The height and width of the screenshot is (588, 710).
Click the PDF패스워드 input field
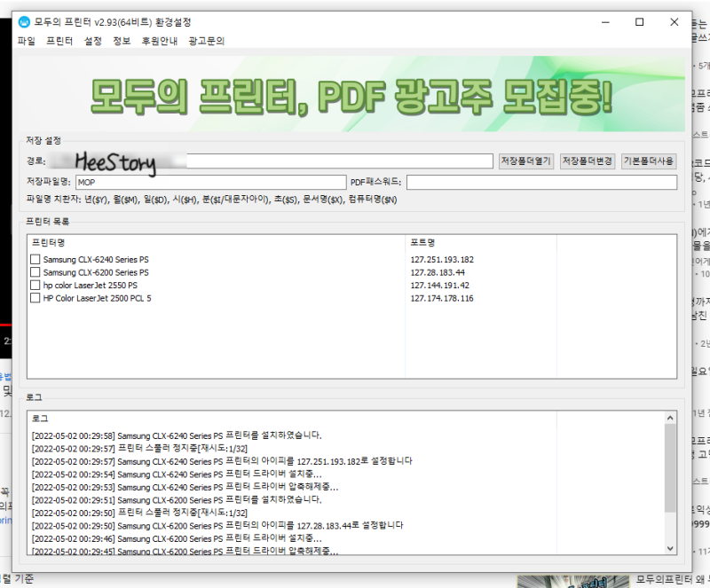click(541, 183)
